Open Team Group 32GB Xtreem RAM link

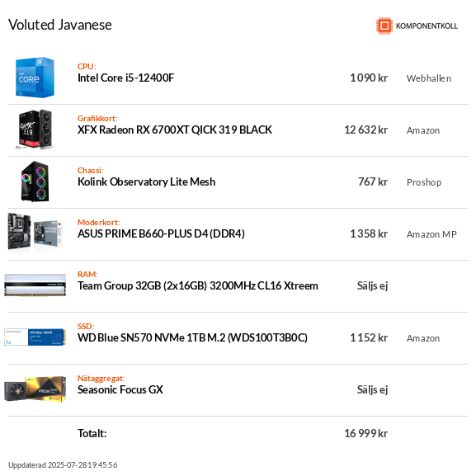(x=198, y=285)
